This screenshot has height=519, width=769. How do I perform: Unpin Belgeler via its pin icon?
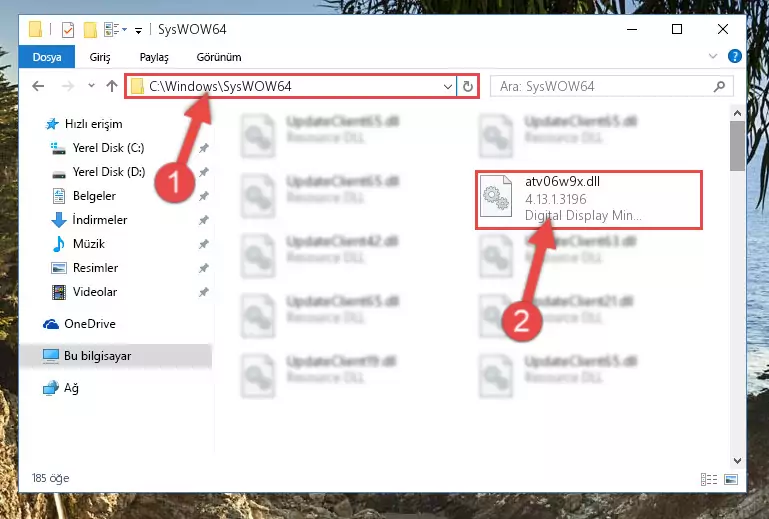point(204,196)
